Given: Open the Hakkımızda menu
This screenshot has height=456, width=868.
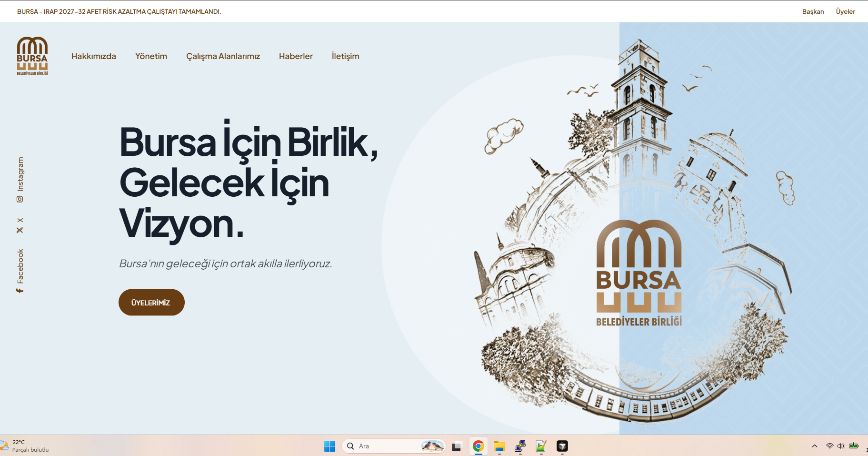Looking at the screenshot, I should (94, 56).
